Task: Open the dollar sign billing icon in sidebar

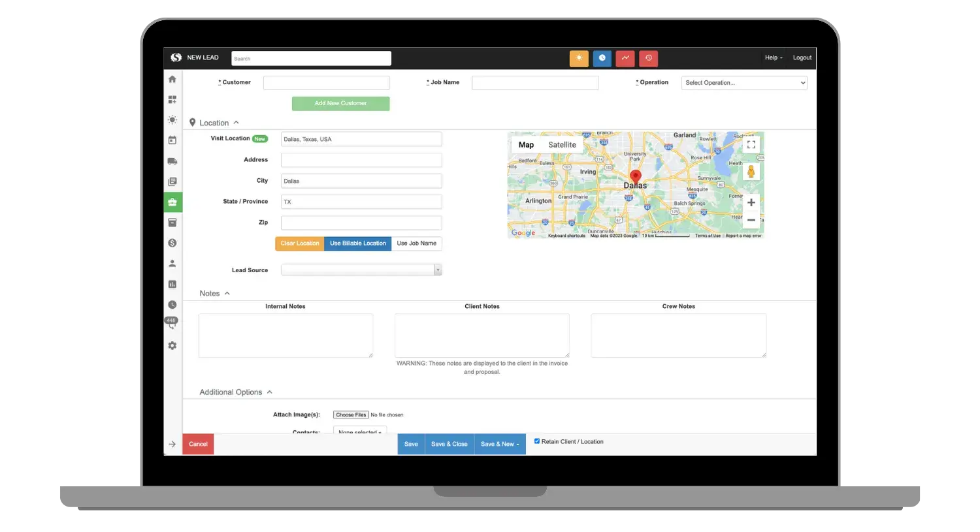Action: 172,242
